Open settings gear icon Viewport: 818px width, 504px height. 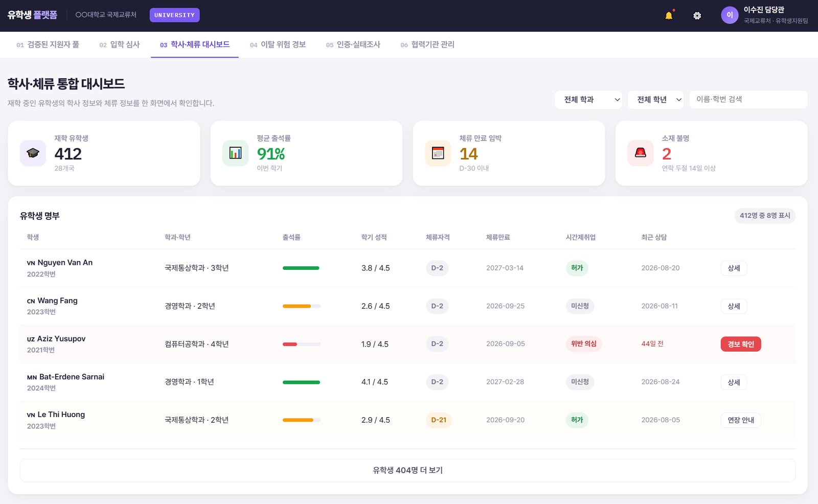pos(697,16)
